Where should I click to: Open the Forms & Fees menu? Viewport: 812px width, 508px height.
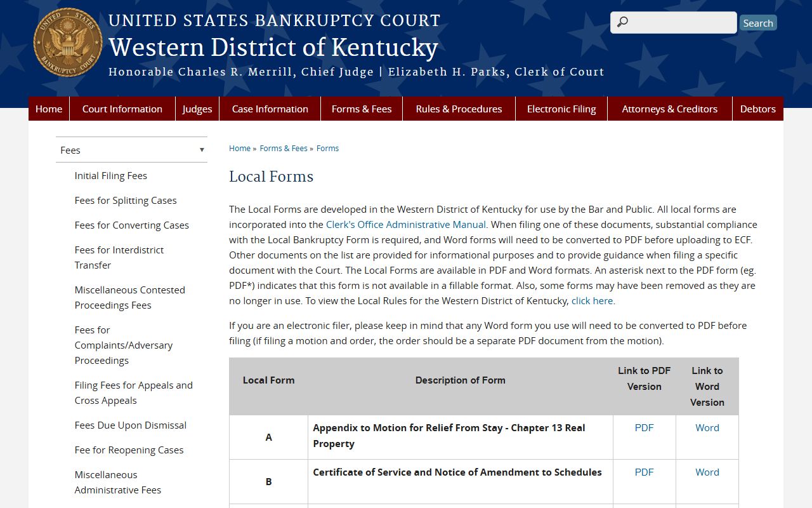(362, 109)
